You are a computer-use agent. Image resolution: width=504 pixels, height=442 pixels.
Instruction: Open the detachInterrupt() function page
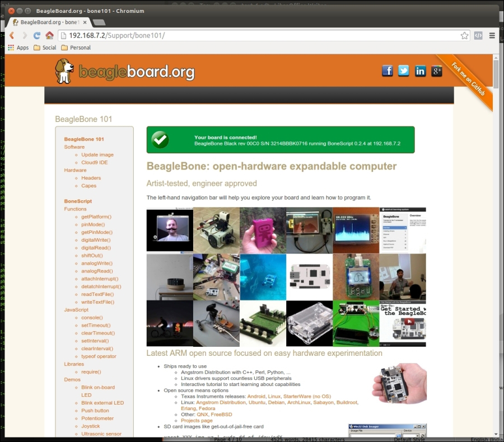point(101,286)
